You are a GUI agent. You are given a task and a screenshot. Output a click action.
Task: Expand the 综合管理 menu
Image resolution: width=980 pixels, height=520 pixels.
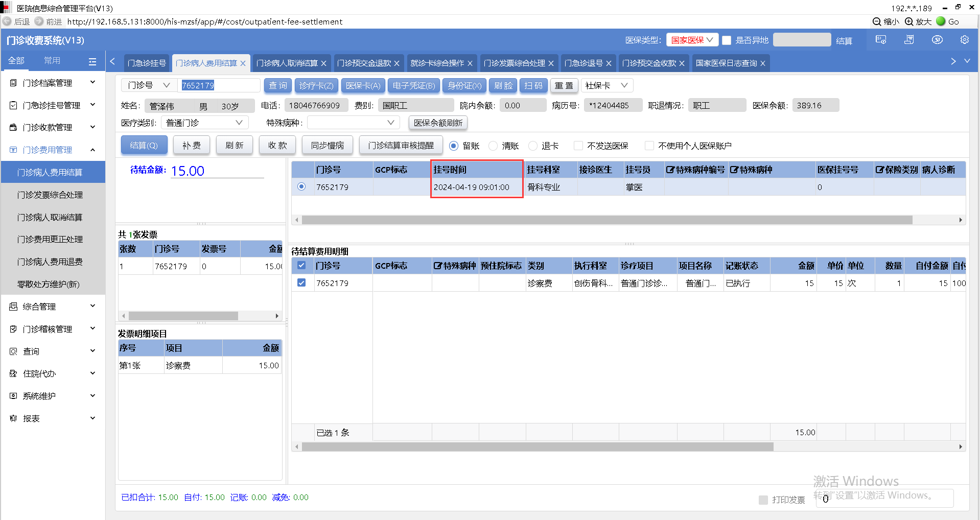tap(92, 306)
